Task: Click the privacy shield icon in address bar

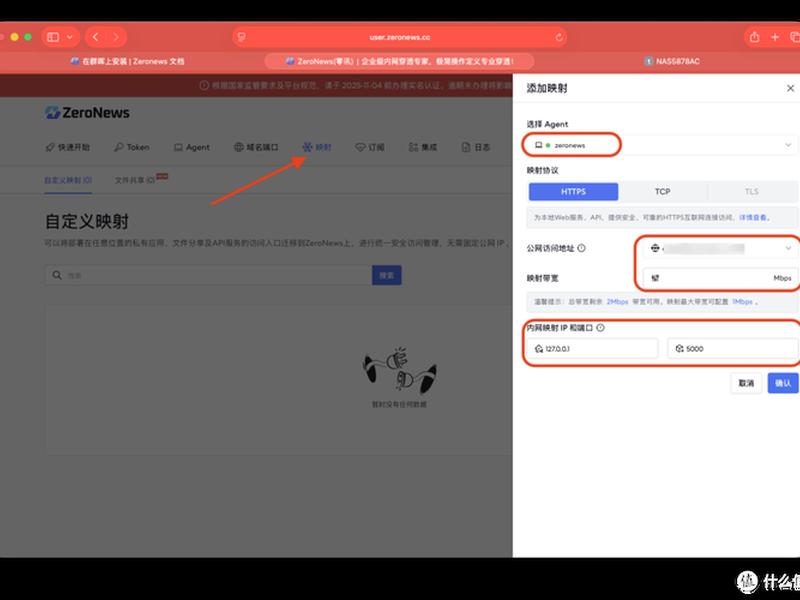Action: (x=242, y=37)
